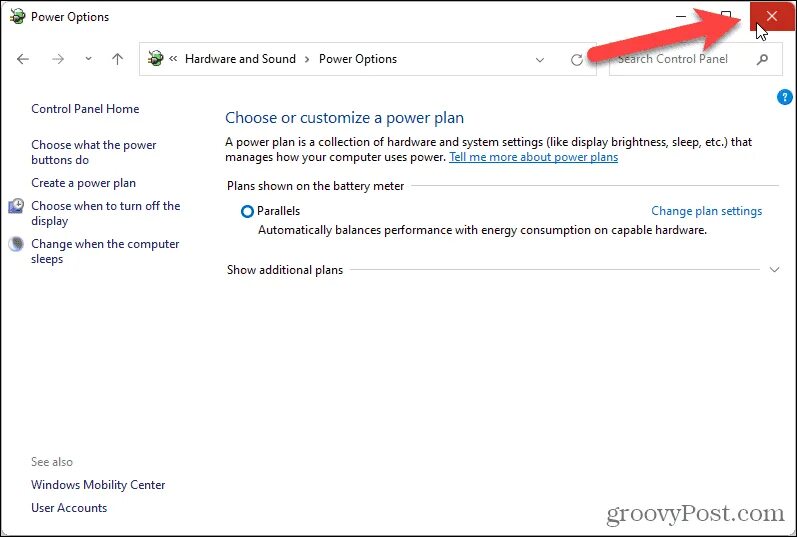Click the Parallels plan name label
797x537 pixels.
(x=279, y=211)
